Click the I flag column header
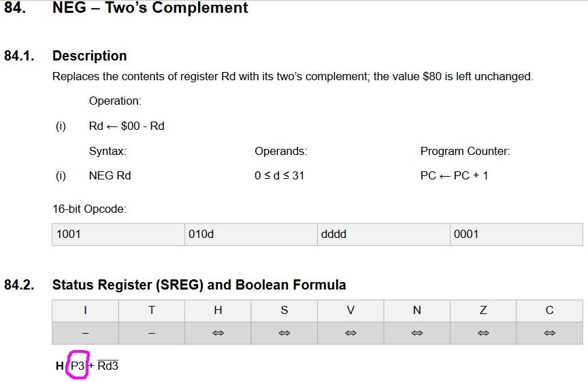This screenshot has width=588, height=382. click(85, 310)
